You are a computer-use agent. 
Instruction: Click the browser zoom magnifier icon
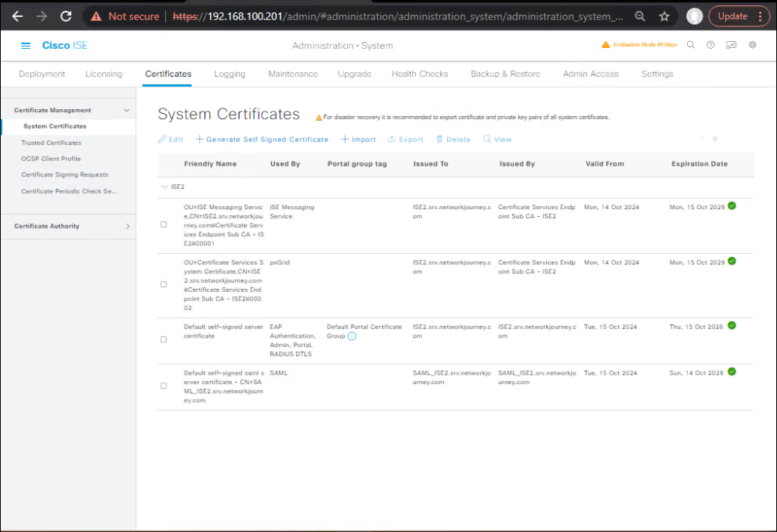640,16
